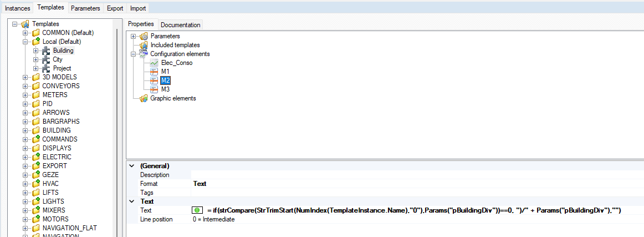Click green status indicator beside Text expression
The height and width of the screenshot is (237, 644).
pyautogui.click(x=197, y=210)
